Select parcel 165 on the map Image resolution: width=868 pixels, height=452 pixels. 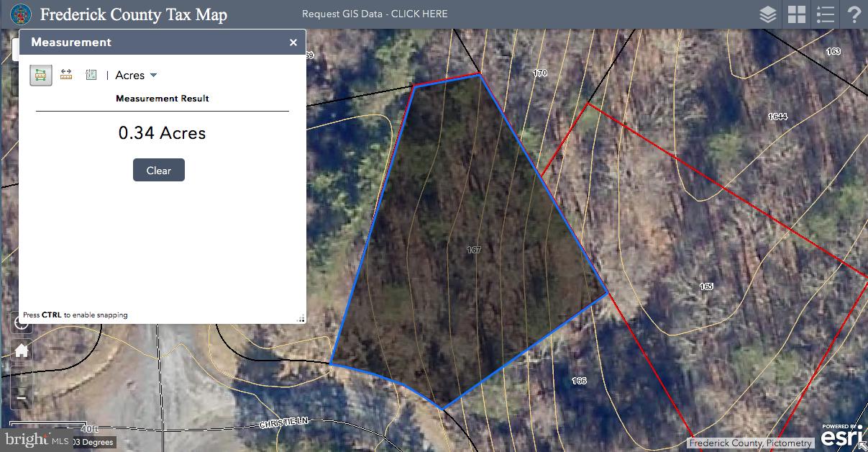click(706, 286)
